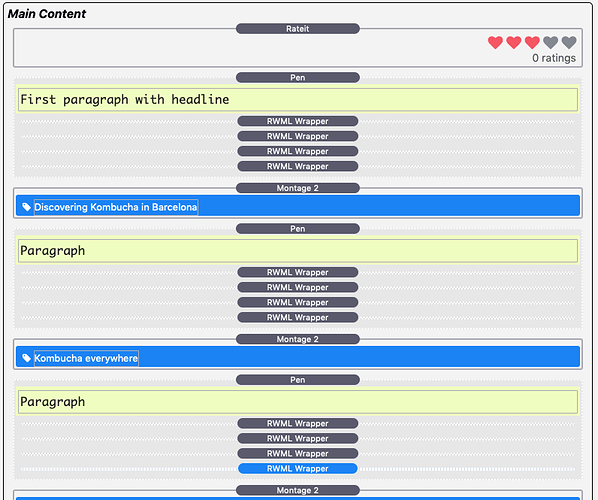Select first RWML Wrapper under headline paragraph

(x=297, y=121)
